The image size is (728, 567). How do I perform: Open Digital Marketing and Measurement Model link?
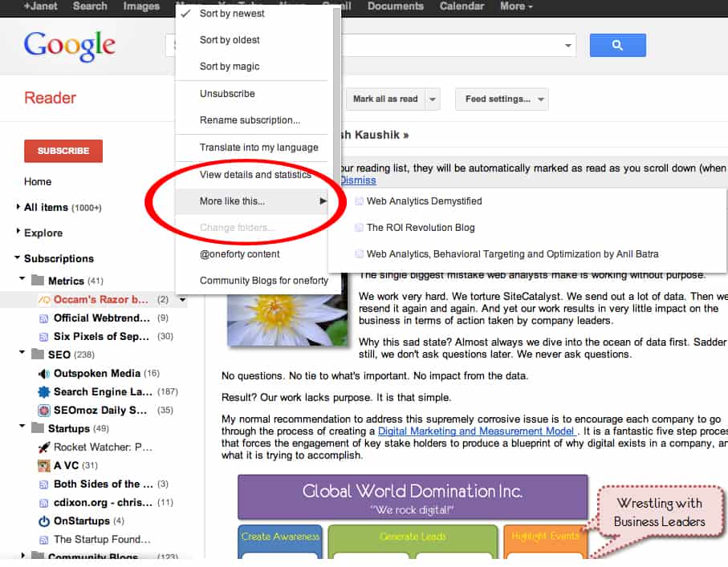pos(476,431)
